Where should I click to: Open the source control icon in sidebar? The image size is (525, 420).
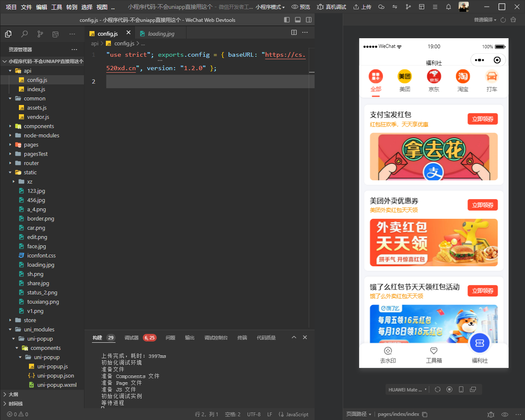(40, 34)
